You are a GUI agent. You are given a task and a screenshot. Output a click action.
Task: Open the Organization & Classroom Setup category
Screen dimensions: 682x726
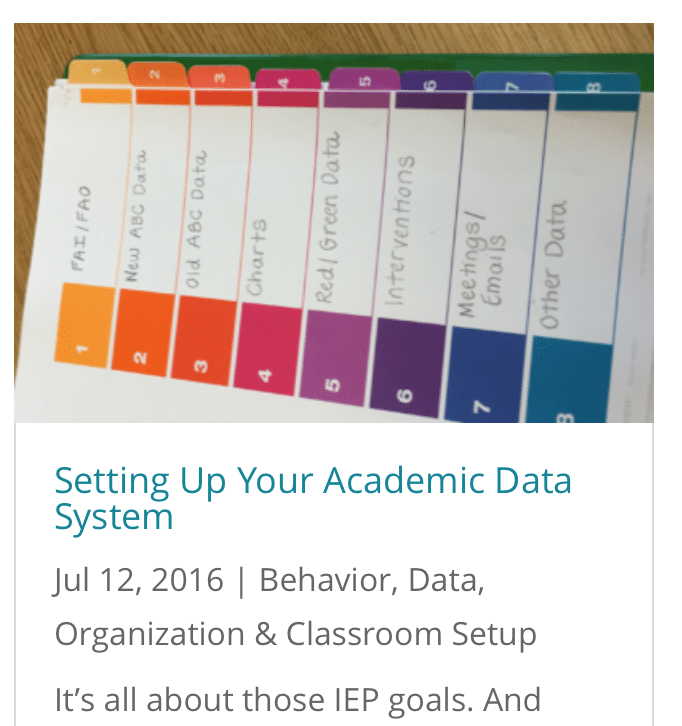(x=296, y=634)
